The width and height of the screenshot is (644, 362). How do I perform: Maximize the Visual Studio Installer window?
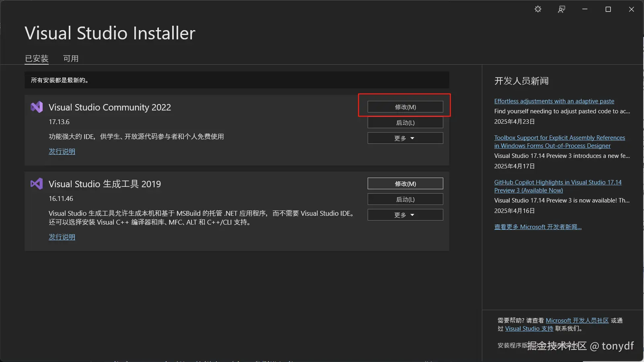pos(608,9)
